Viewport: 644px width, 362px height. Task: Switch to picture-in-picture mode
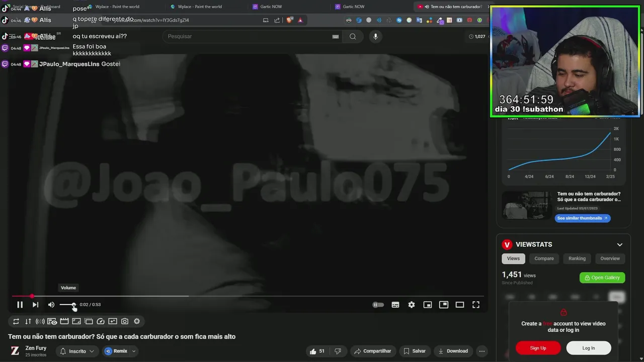pos(444,305)
